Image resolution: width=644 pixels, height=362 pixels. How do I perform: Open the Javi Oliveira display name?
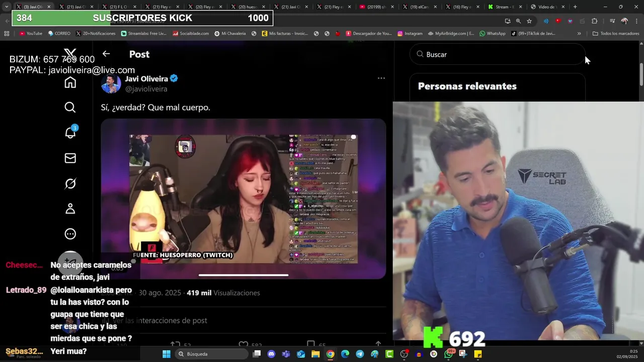pos(146,78)
